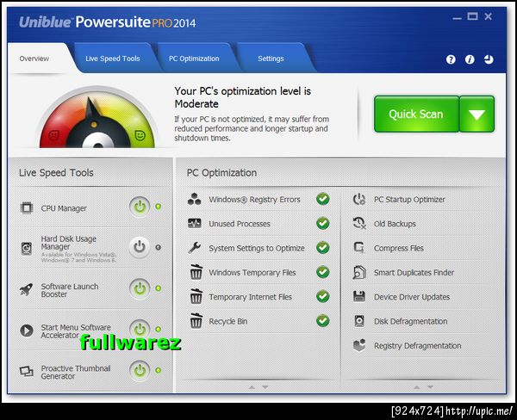
Task: Click the PC Startup Optimizer power icon
Action: click(x=359, y=200)
